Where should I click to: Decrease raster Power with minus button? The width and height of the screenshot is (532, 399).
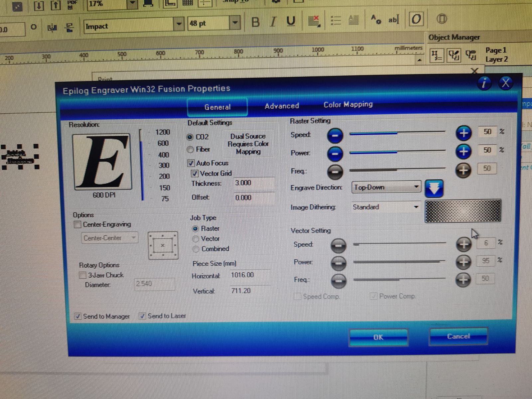pos(335,153)
